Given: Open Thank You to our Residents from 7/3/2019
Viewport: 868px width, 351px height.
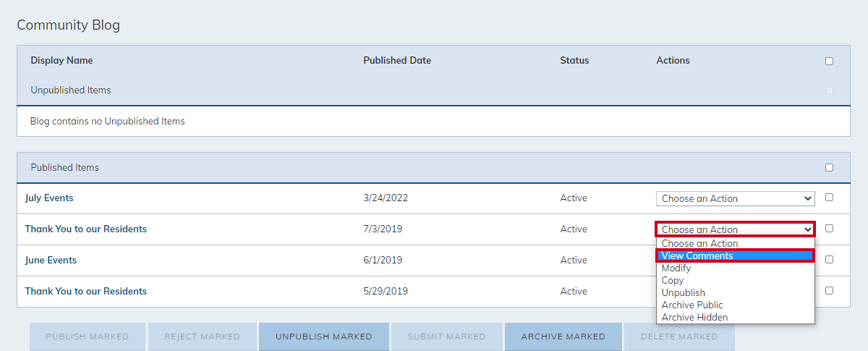Looking at the screenshot, I should [86, 229].
